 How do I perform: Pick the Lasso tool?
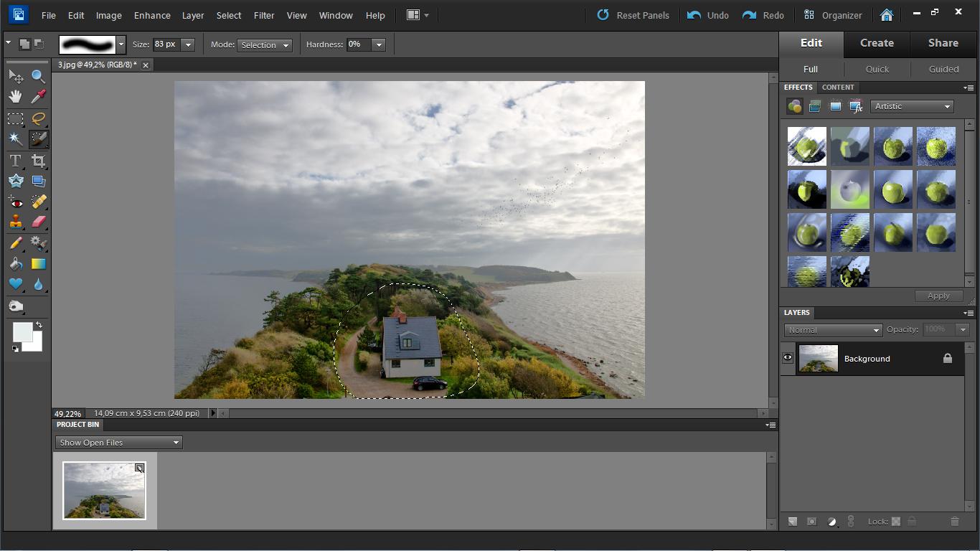(x=38, y=118)
